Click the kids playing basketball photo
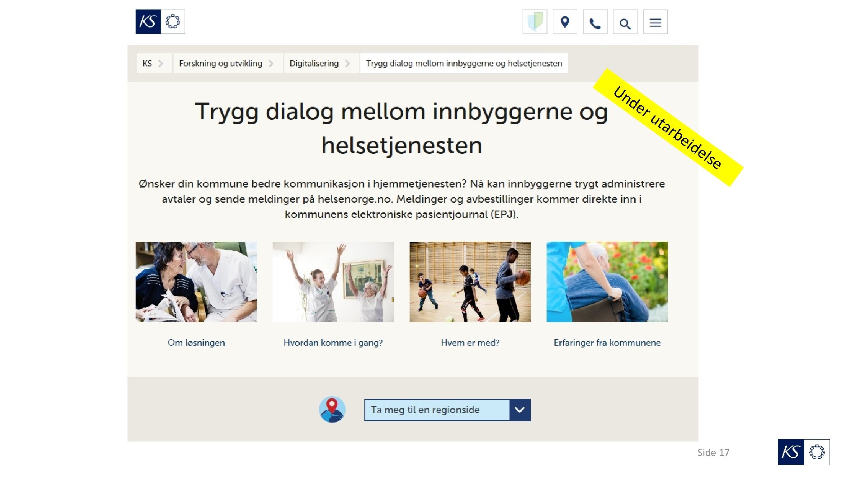This screenshot has height=488, width=868. (x=470, y=282)
